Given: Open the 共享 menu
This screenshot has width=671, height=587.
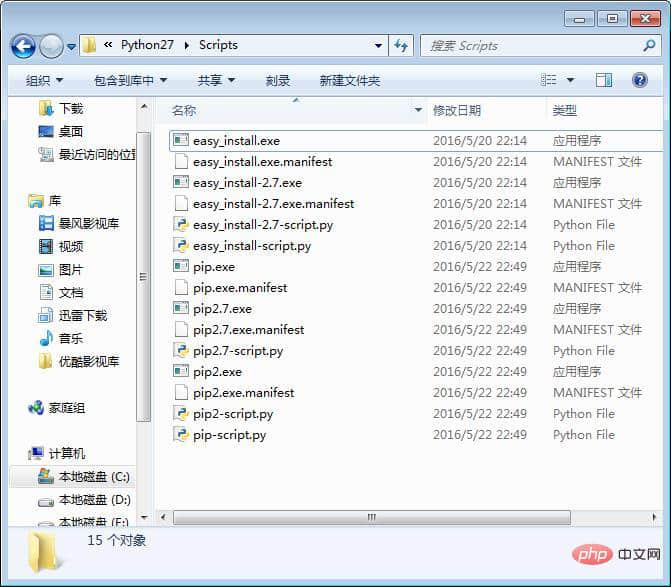Looking at the screenshot, I should pos(216,80).
